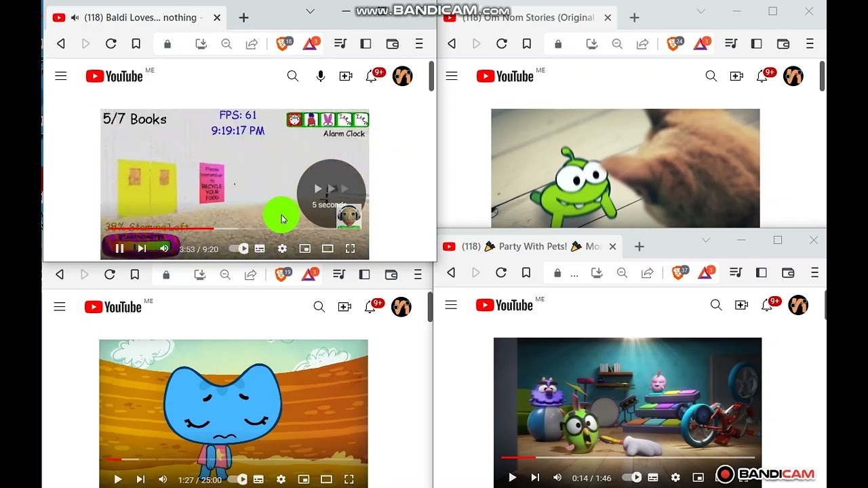This screenshot has height=488, width=868.
Task: Toggle autoplay in the Baldi video player
Action: tap(239, 249)
